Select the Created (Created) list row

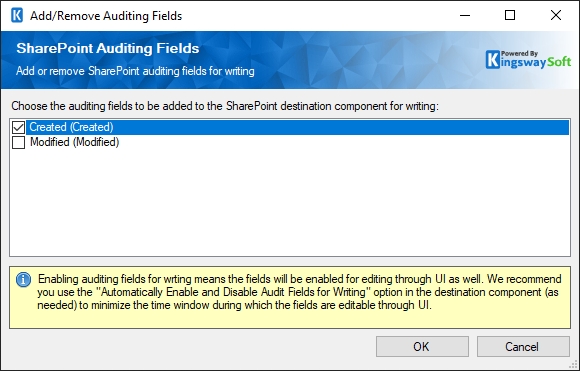click(290, 127)
